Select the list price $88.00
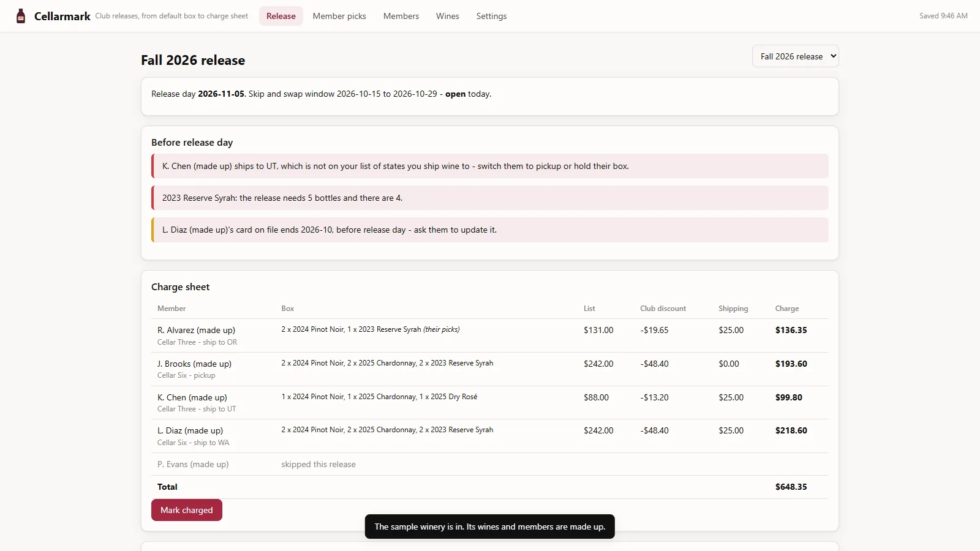 point(596,397)
